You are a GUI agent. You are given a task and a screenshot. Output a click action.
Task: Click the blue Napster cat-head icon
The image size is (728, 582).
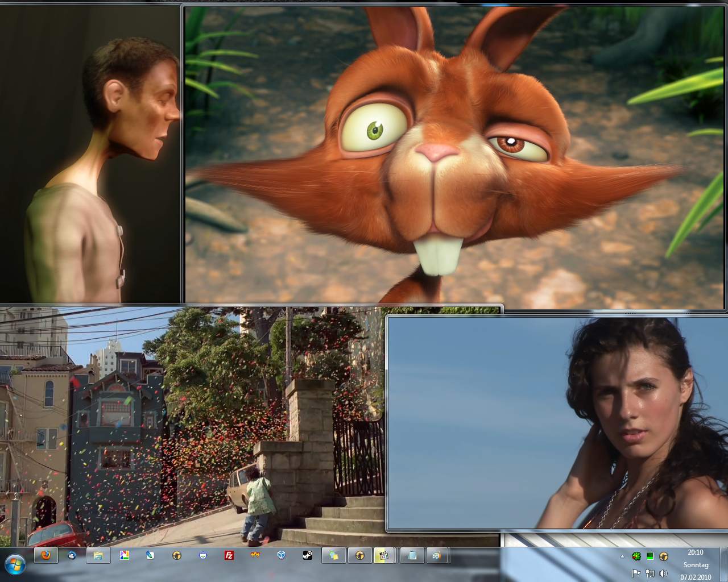203,555
